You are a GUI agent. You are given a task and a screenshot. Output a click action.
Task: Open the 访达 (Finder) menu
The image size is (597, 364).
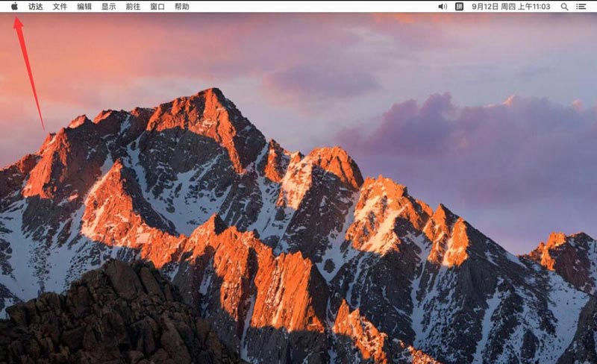pos(36,6)
